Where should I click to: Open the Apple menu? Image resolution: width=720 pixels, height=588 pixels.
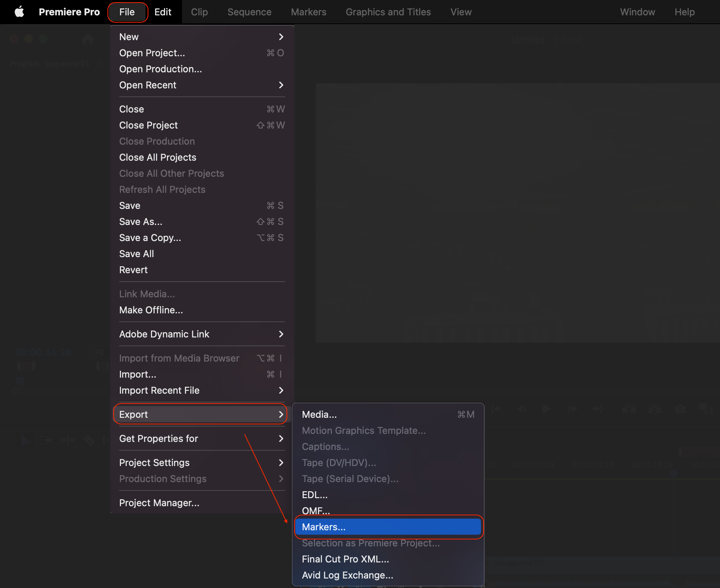coord(19,12)
